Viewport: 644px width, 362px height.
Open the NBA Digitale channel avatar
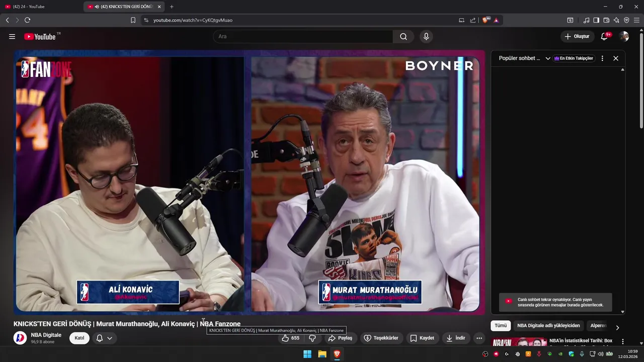tap(20, 338)
